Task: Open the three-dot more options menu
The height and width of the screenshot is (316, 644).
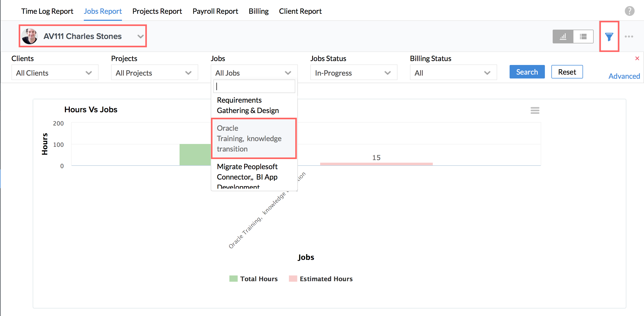Action: click(x=629, y=37)
